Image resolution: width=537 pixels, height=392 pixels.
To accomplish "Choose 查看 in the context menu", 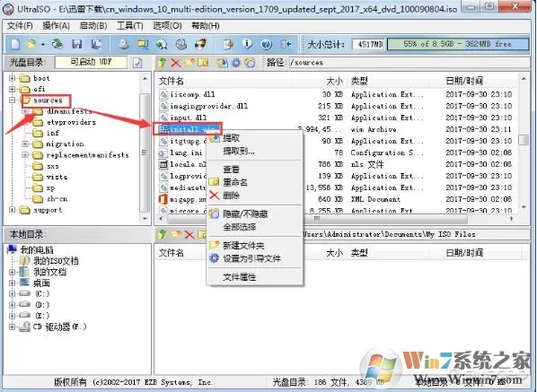I will pyautogui.click(x=255, y=170).
